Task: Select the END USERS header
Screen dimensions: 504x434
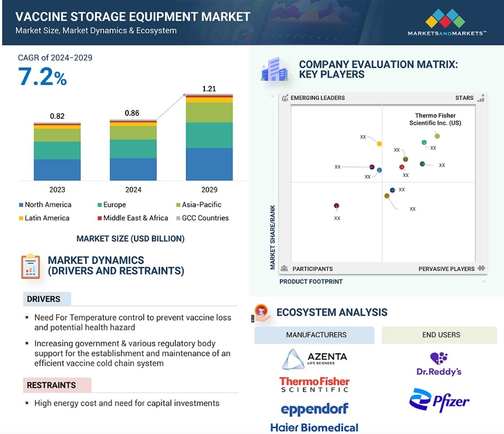Action: pyautogui.click(x=439, y=335)
